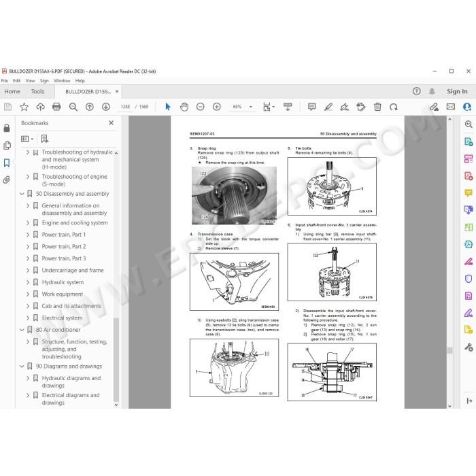The width and height of the screenshot is (476, 476).
Task: Open the Fill and Sign pen tool
Action: pos(469,313)
